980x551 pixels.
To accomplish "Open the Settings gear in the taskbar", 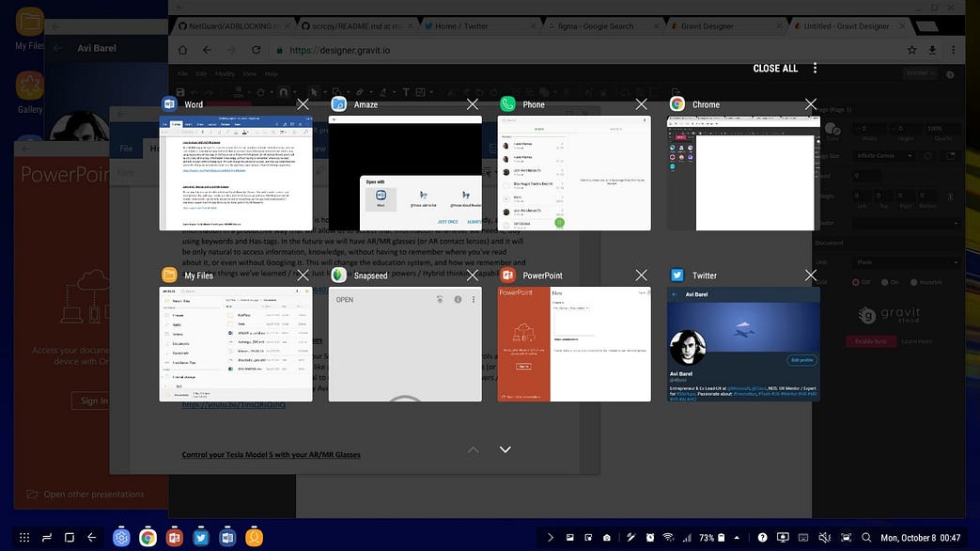I will click(x=121, y=538).
